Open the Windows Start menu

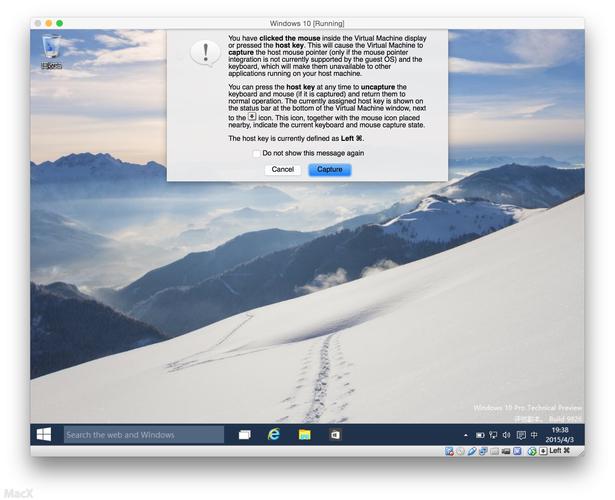pyautogui.click(x=44, y=435)
